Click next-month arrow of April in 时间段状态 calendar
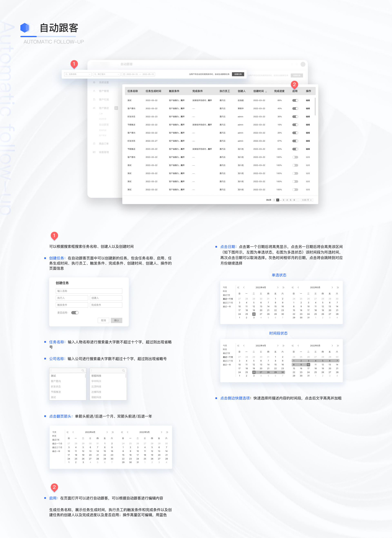 [x=278, y=345]
